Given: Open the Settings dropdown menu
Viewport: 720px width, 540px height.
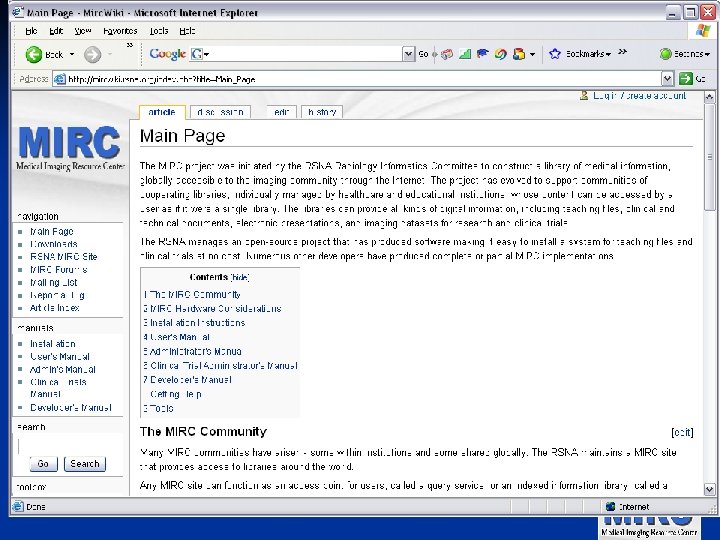Looking at the screenshot, I should tap(692, 54).
